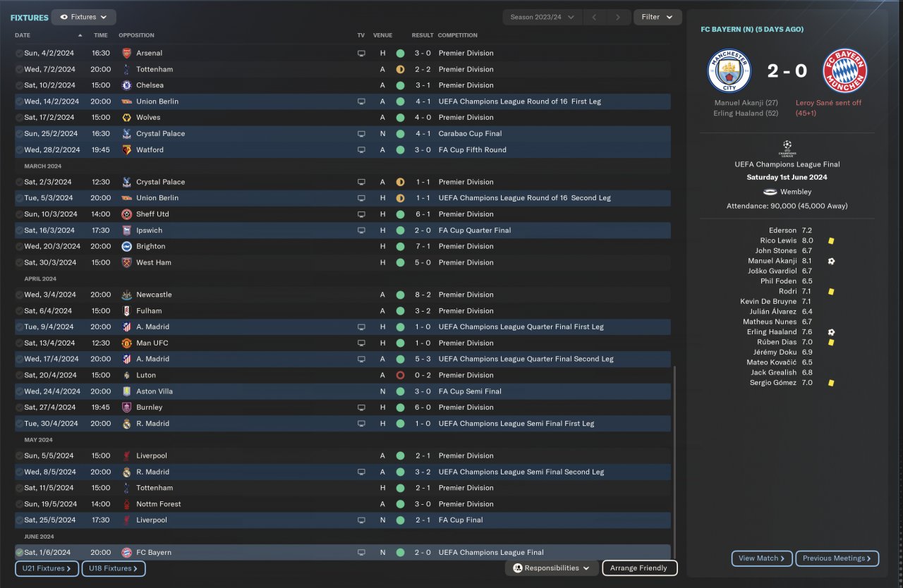Image resolution: width=903 pixels, height=588 pixels.
Task: Open Previous Meetings
Action: pyautogui.click(x=837, y=558)
